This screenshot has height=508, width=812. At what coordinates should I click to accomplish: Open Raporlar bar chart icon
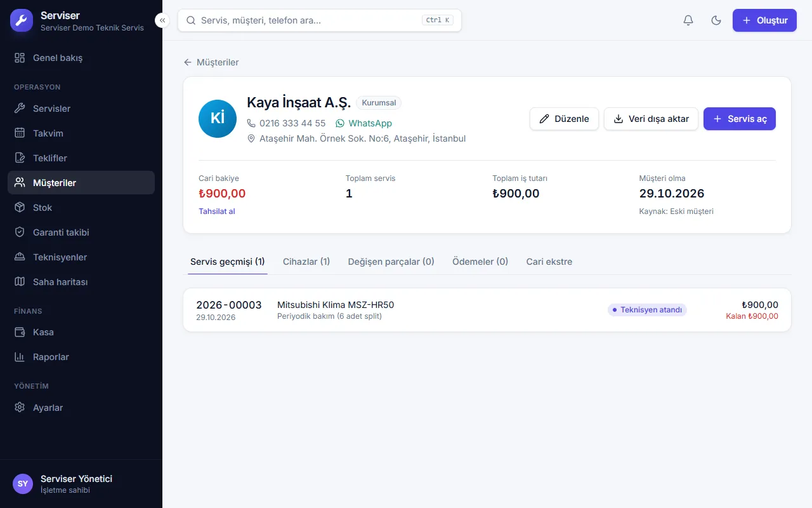point(20,357)
